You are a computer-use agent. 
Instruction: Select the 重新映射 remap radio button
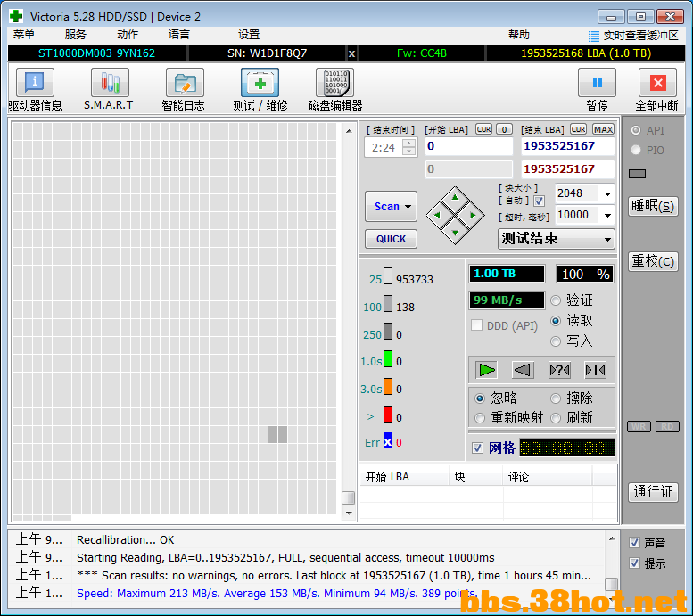480,418
